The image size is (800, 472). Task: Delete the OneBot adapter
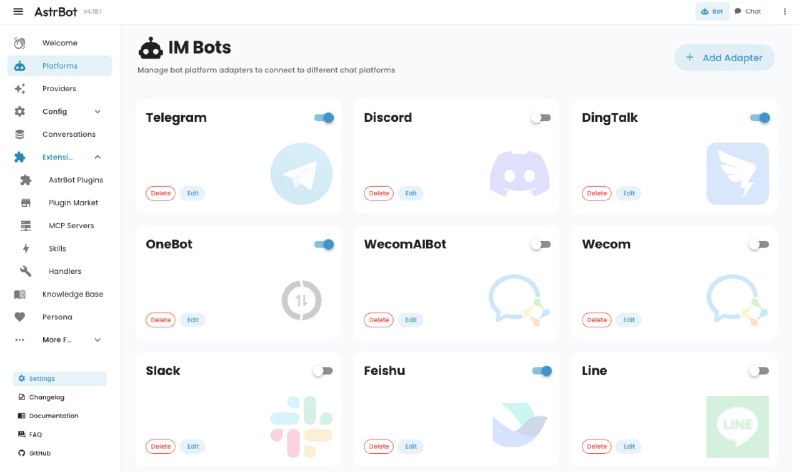[161, 320]
